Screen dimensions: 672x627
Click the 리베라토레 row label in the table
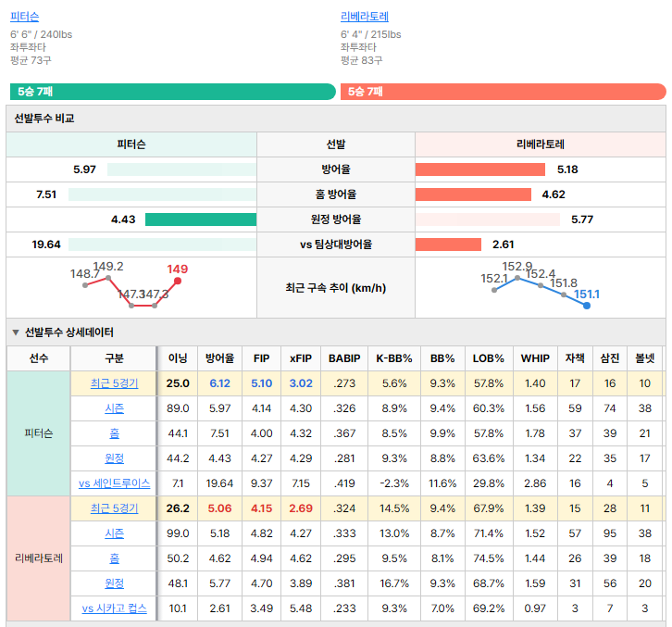pos(39,558)
